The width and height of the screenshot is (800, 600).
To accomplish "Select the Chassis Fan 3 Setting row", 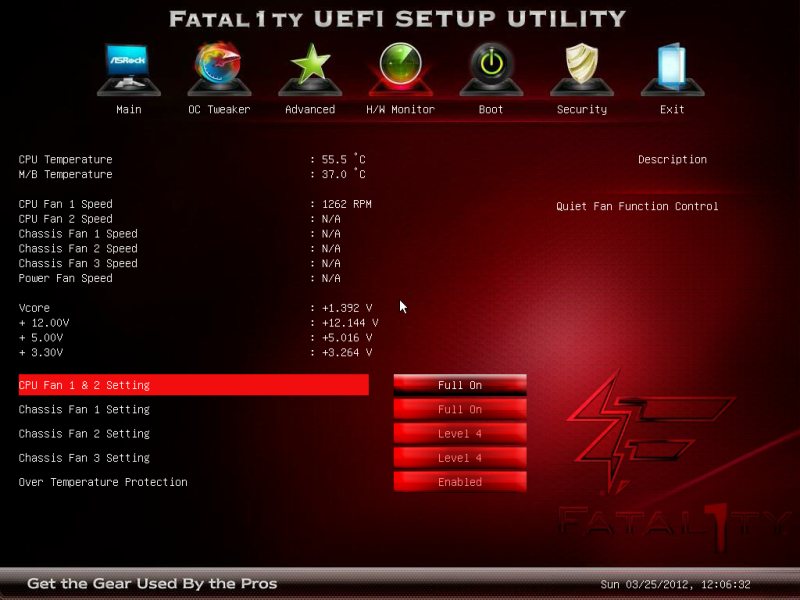I will [84, 458].
